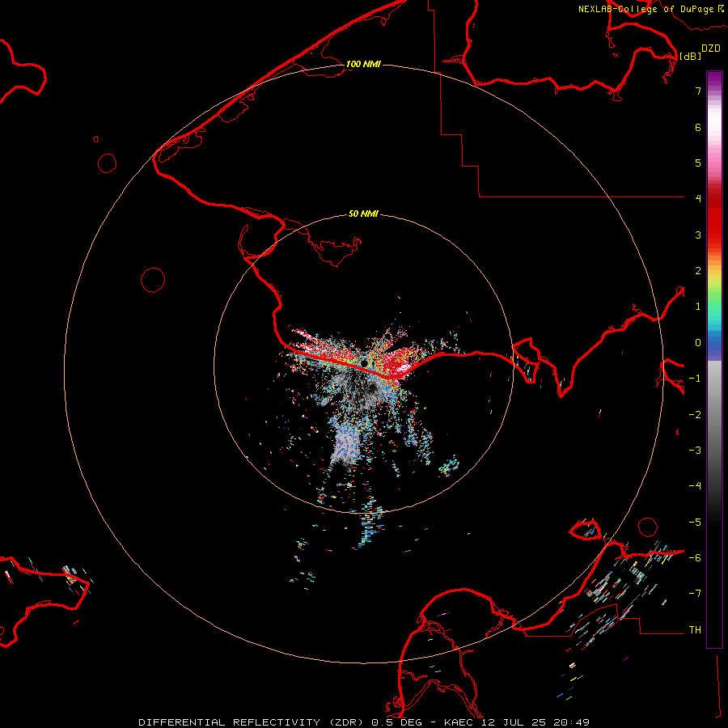The image size is (728, 728).
Task: Click the "3" value on the color scale
Action: pos(698,235)
